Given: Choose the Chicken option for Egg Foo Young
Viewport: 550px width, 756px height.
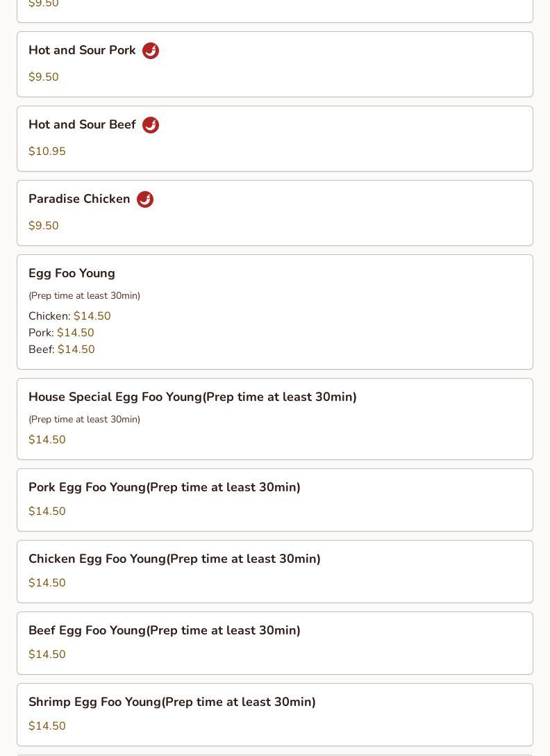Looking at the screenshot, I should pos(69,316).
